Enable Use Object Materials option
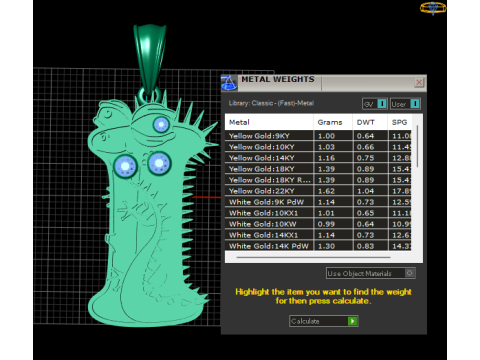The width and height of the screenshot is (480, 360). tap(409, 273)
